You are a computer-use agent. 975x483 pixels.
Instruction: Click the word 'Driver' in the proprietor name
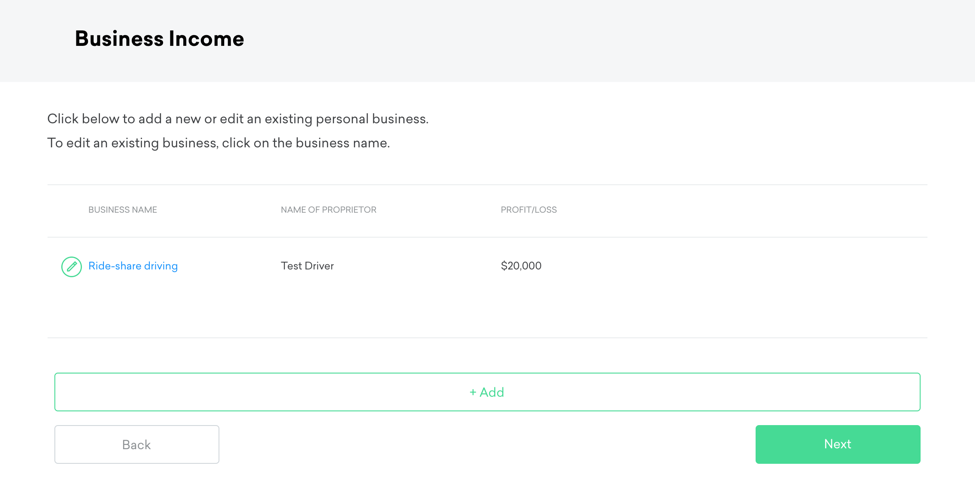point(319,266)
